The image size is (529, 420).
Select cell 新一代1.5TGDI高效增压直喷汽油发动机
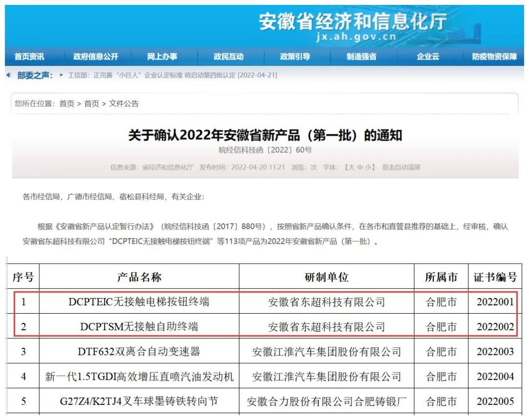139,376
